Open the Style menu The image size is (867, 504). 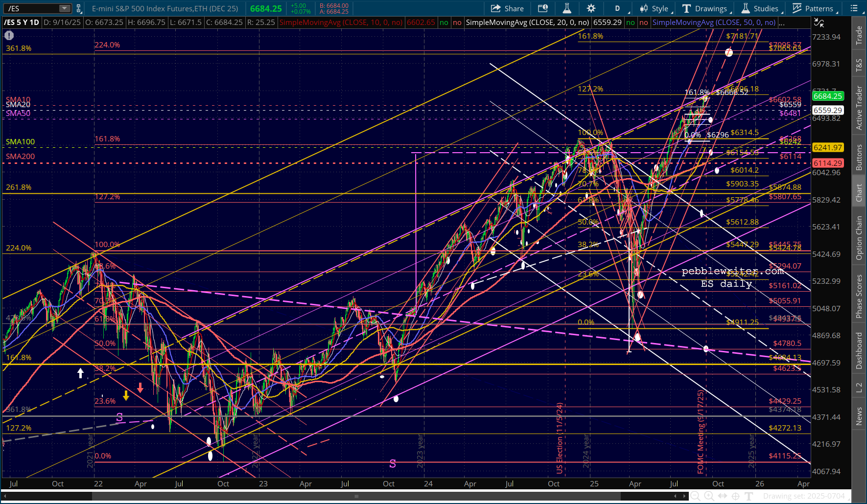656,8
